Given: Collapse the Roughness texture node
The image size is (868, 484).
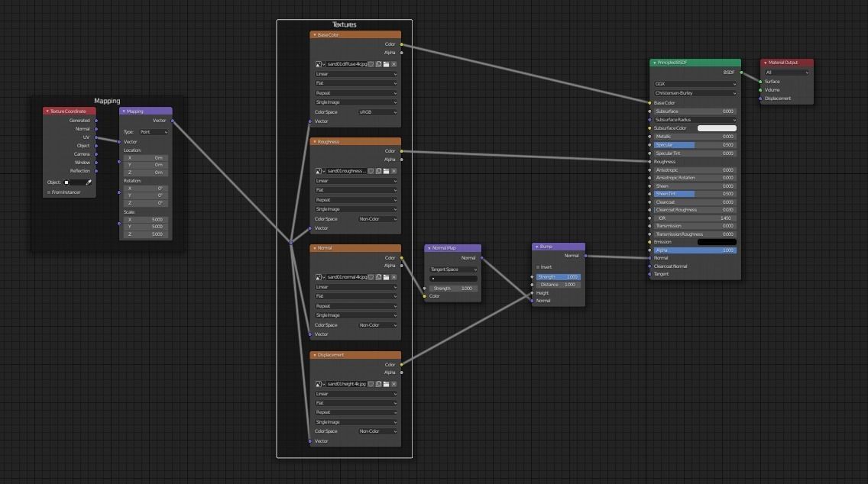Looking at the screenshot, I should pos(315,141).
